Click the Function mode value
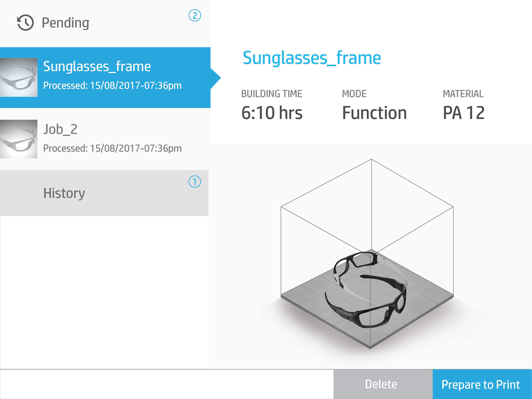The image size is (532, 399). 374,113
